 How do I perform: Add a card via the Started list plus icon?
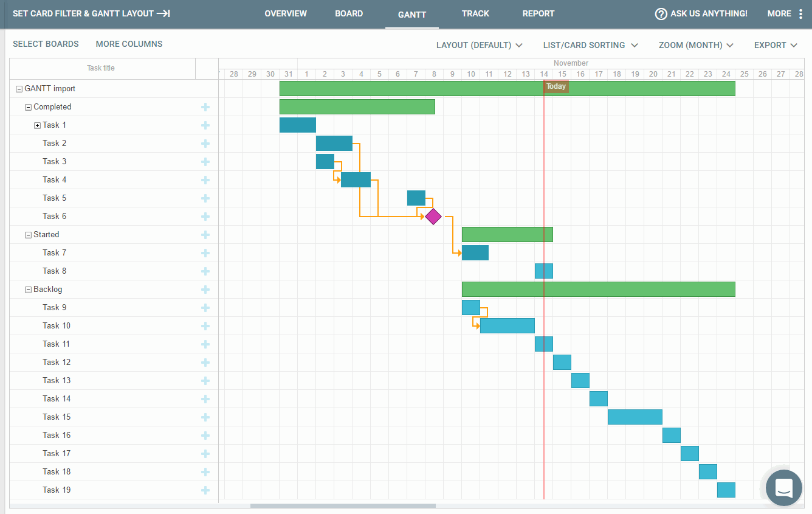coord(205,234)
